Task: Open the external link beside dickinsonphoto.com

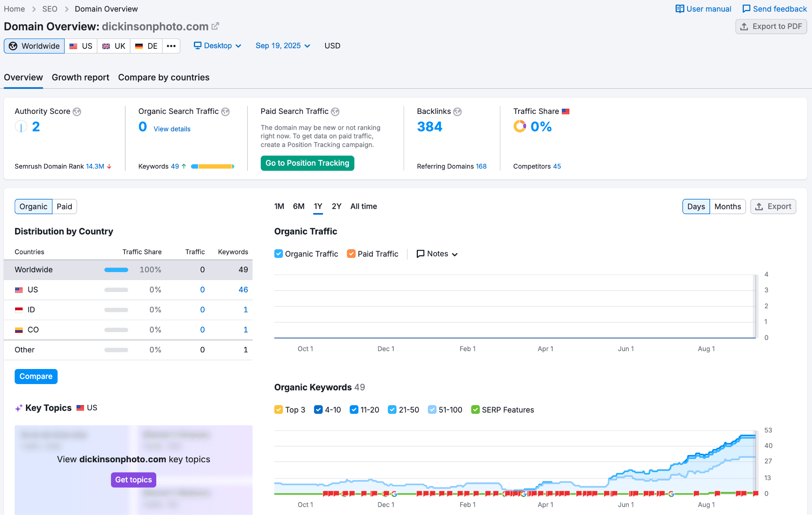Action: tap(215, 26)
